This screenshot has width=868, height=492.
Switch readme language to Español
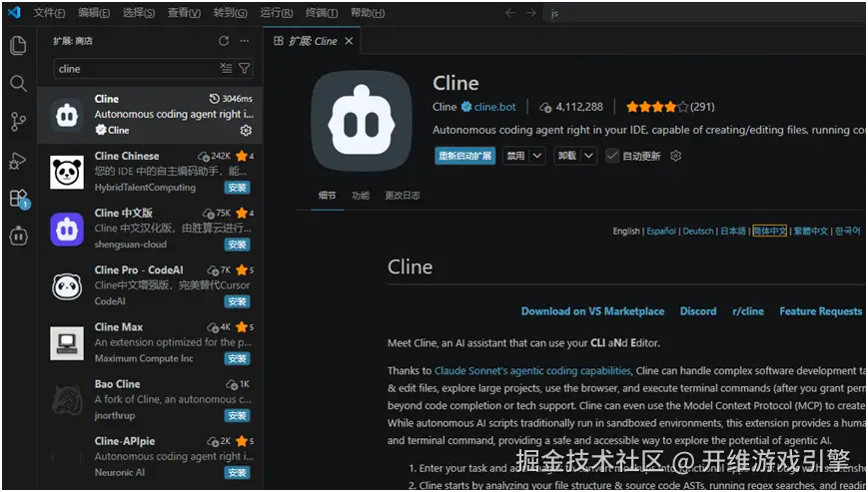(x=661, y=232)
